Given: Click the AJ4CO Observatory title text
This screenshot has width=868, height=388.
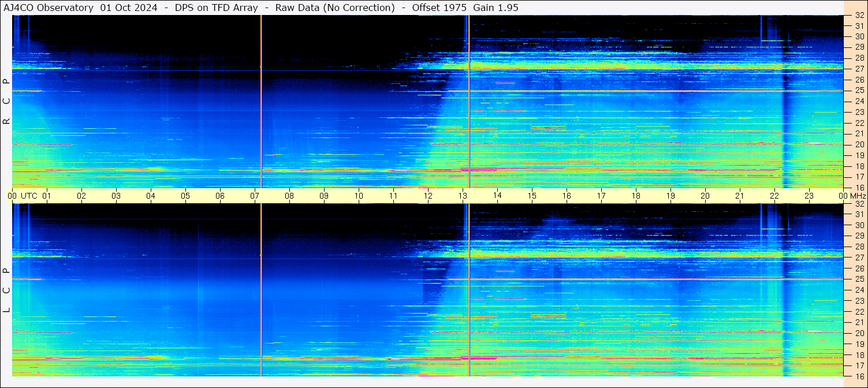Looking at the screenshot, I should pyautogui.click(x=48, y=8).
